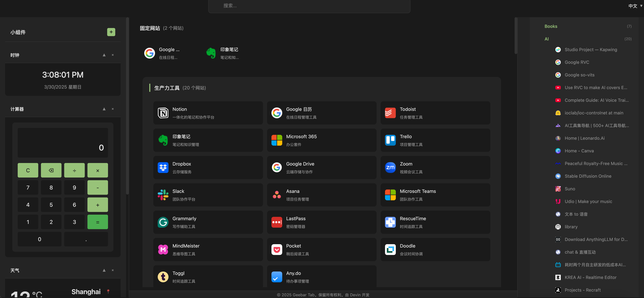Click the Slack logo icon
The width and height of the screenshot is (644, 298).
point(163,195)
